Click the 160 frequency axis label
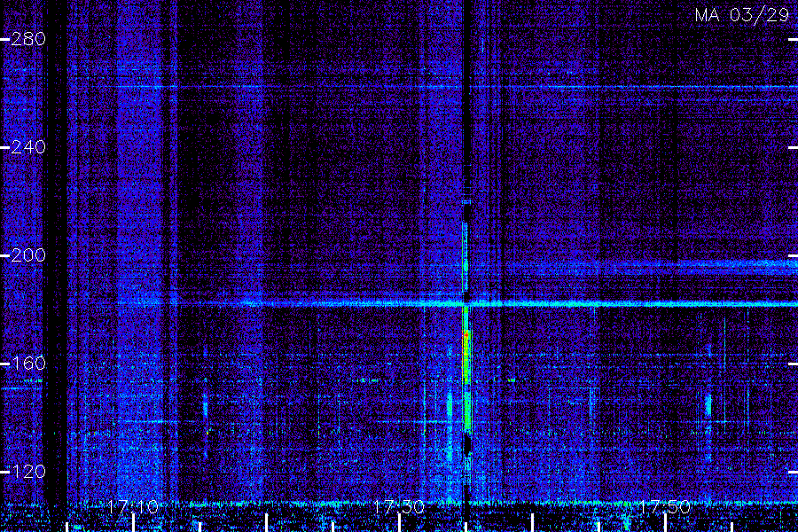 [x=28, y=364]
